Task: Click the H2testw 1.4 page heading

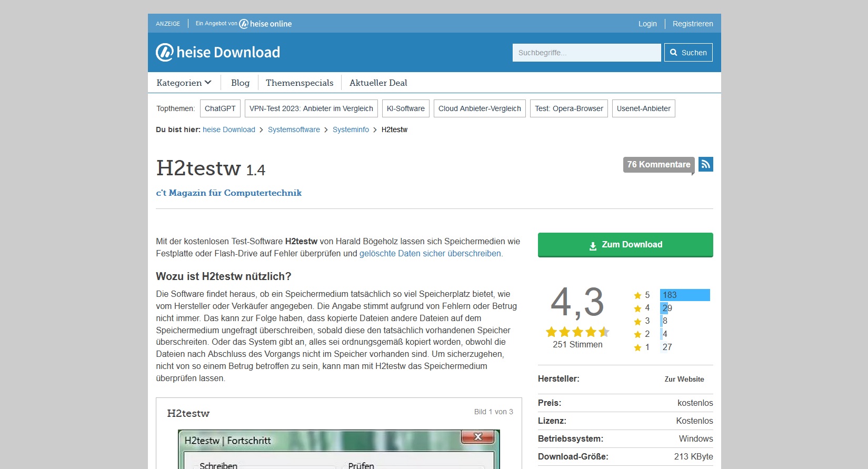Action: click(211, 168)
